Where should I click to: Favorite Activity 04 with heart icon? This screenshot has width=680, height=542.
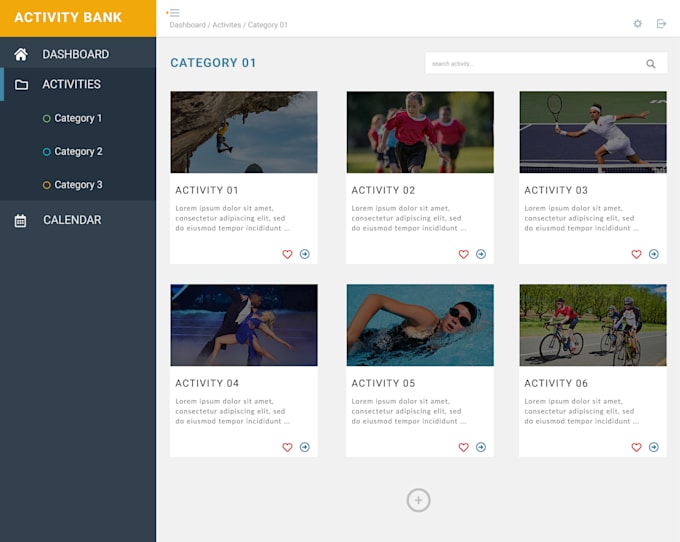pos(287,447)
